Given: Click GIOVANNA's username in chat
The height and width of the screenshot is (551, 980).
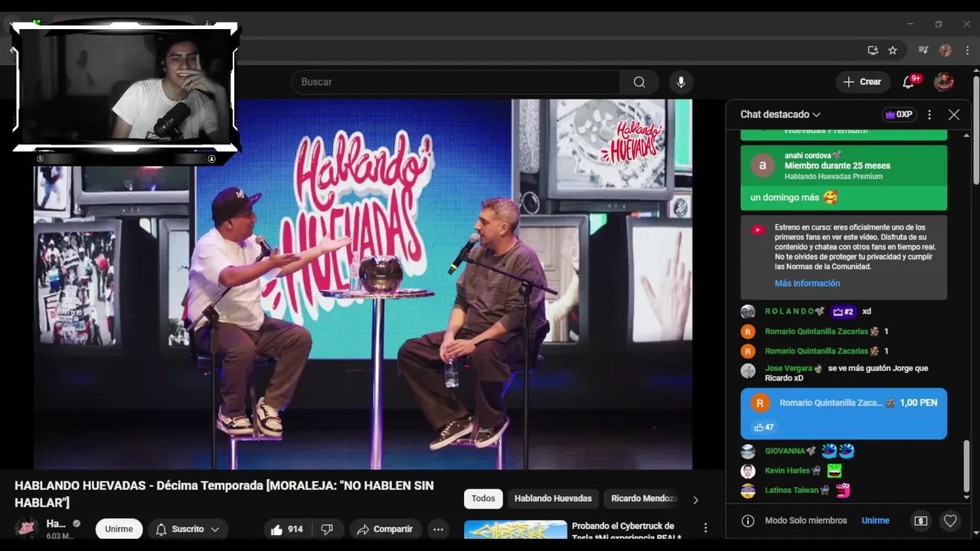Looking at the screenshot, I should click(785, 452).
